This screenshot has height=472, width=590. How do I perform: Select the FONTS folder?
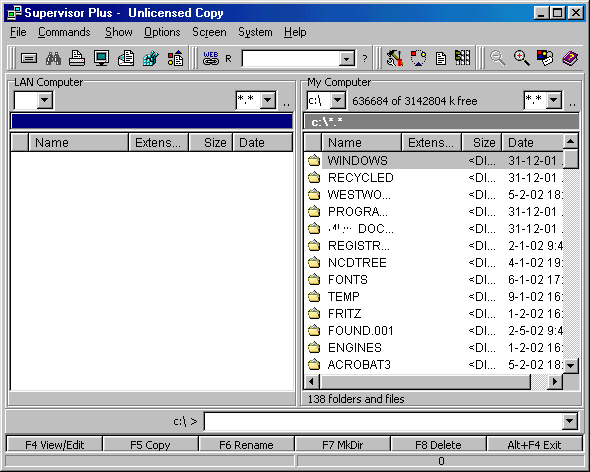[347, 280]
